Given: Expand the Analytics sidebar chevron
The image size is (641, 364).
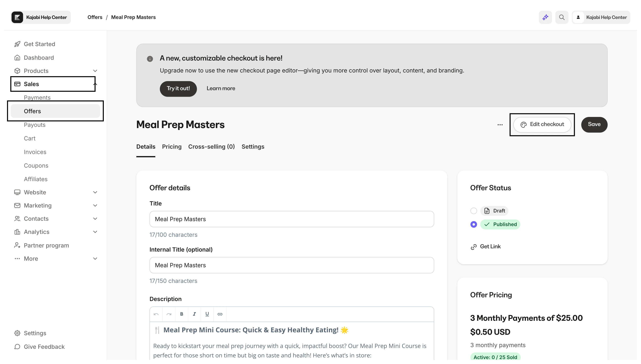Looking at the screenshot, I should coord(95,232).
